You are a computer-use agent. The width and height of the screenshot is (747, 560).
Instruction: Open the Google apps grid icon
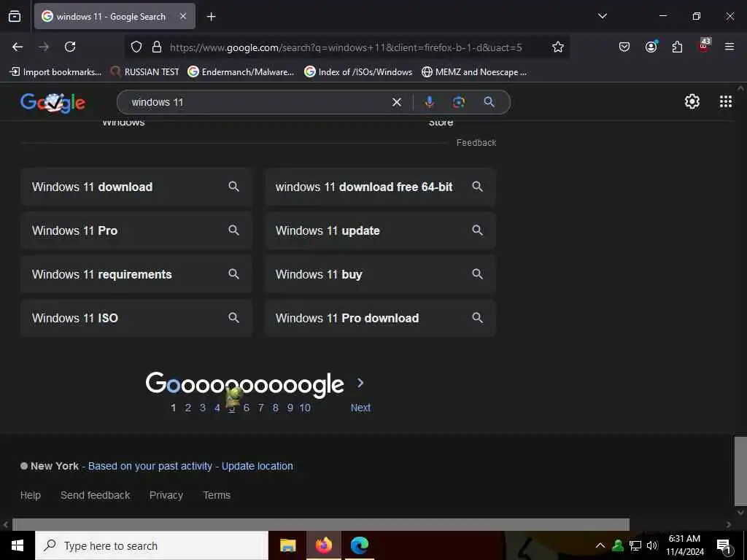726,101
